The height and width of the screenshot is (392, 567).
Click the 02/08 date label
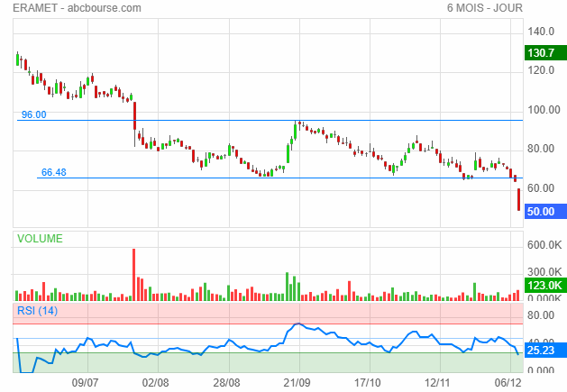(155, 383)
